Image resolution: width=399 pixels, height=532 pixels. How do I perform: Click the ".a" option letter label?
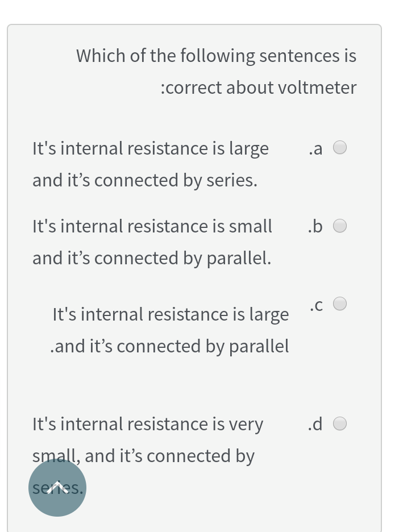coord(314,149)
